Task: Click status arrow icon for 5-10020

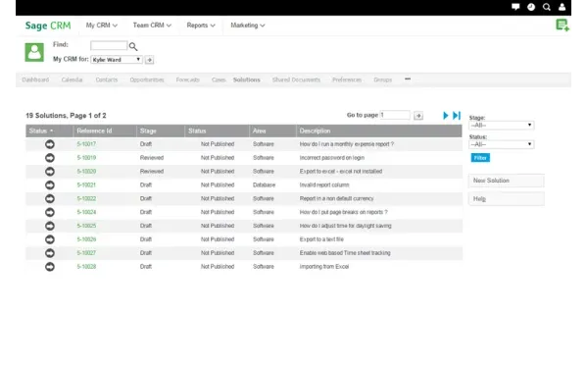Action: 50,171
